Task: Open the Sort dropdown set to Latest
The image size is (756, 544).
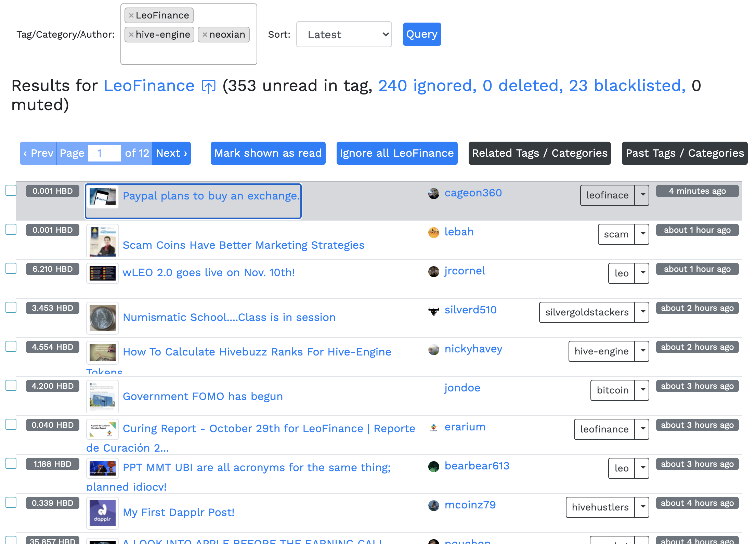Action: coord(344,35)
